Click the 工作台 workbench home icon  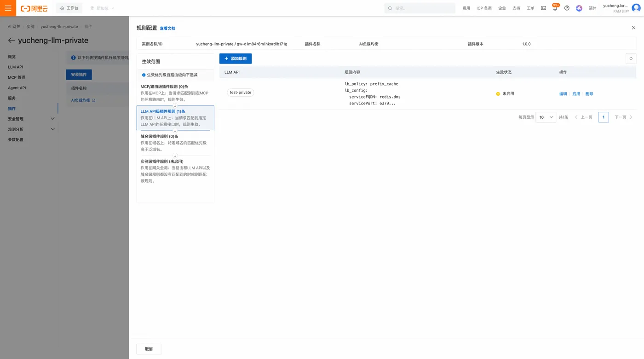pyautogui.click(x=69, y=8)
